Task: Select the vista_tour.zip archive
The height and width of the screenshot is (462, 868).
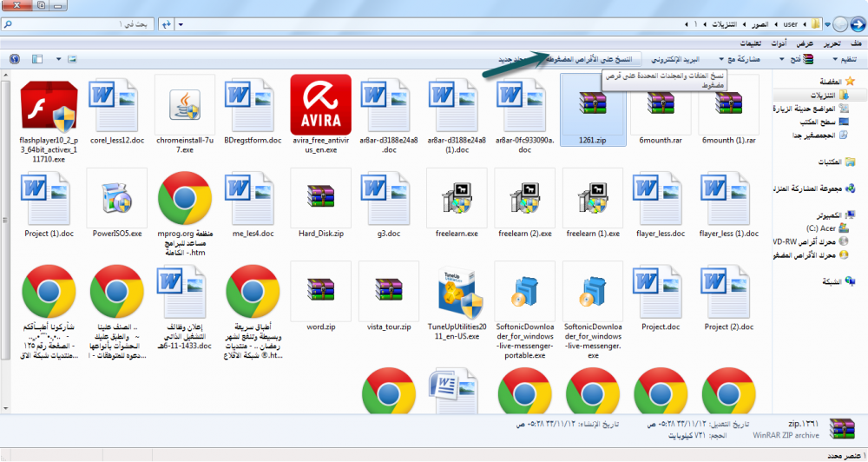Action: point(389,293)
